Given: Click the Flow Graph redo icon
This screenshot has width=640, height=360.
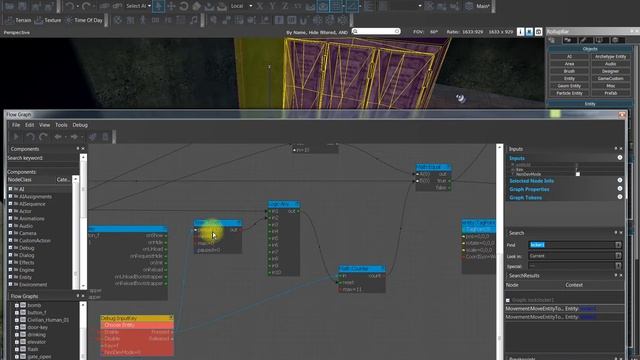Looking at the screenshot, I should (43, 137).
